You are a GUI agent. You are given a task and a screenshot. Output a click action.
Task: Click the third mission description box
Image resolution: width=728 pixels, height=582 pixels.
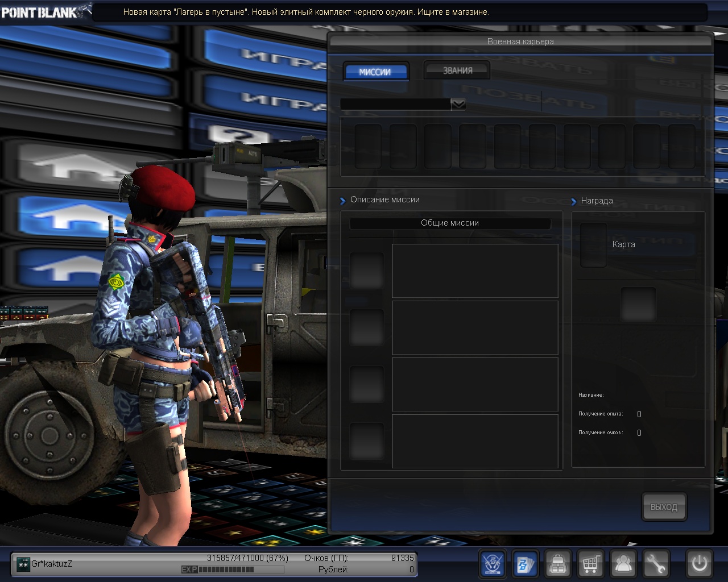475,385
